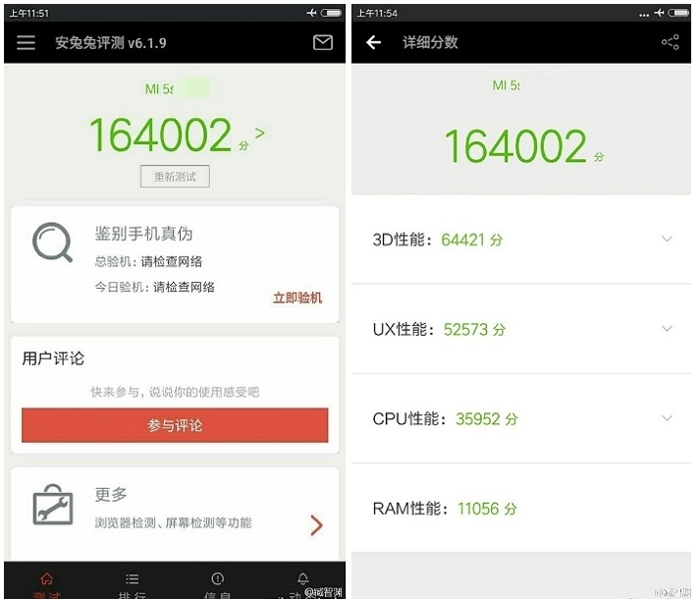Tap the magnifier phone verification icon
Viewport: 700px width, 599px height.
[x=52, y=243]
